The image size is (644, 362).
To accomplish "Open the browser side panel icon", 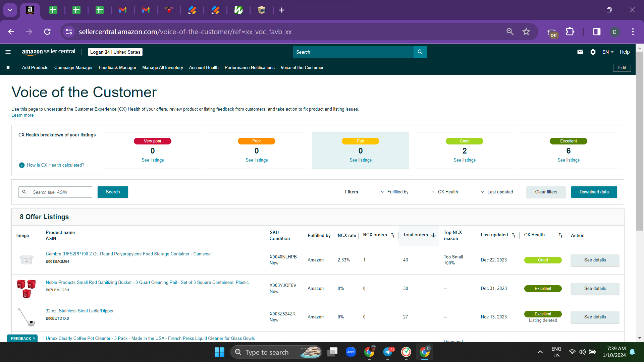I will [597, 32].
